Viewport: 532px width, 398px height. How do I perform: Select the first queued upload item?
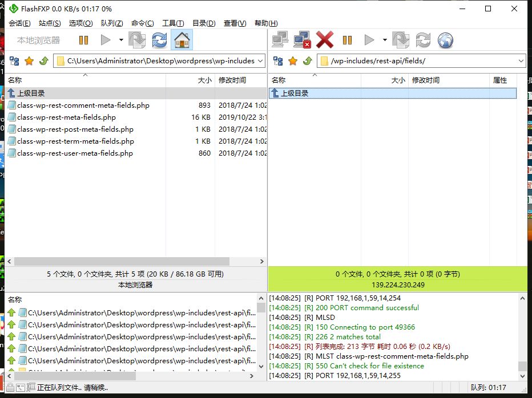pos(132,312)
